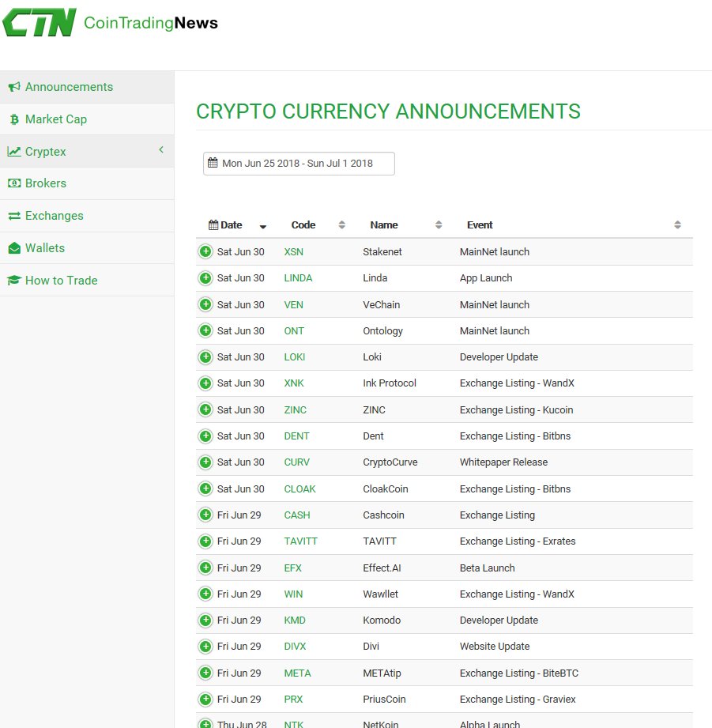Open the LINDA coin code link
Image resolution: width=712 pixels, height=728 pixels.
[298, 277]
